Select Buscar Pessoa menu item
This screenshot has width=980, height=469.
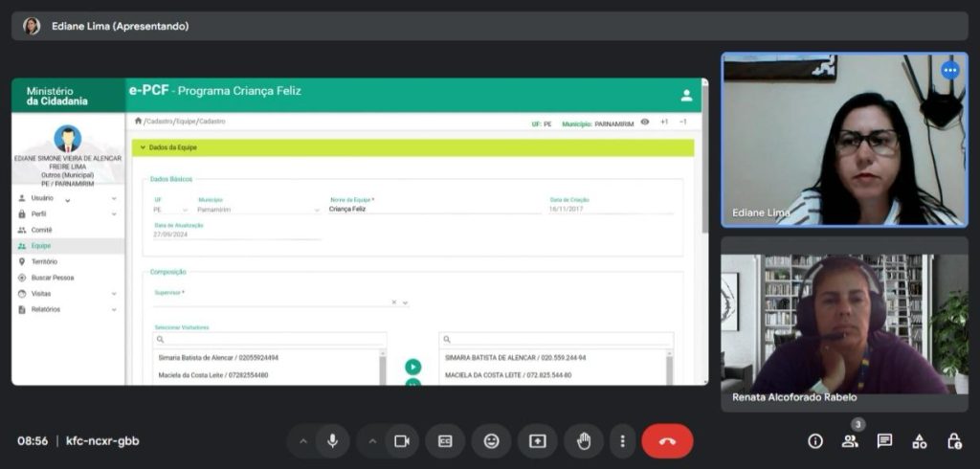coord(53,278)
